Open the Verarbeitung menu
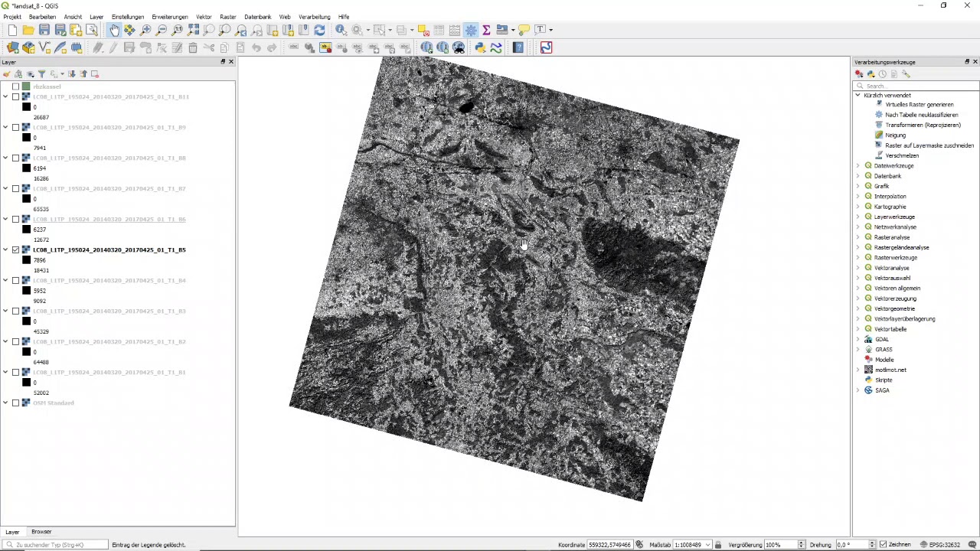 [x=314, y=17]
